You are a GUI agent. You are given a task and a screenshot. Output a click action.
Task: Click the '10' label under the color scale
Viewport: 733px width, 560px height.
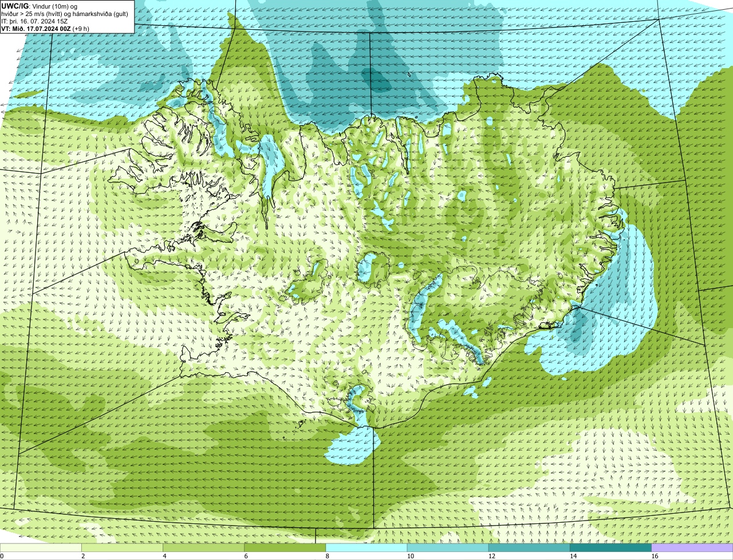pos(410,556)
